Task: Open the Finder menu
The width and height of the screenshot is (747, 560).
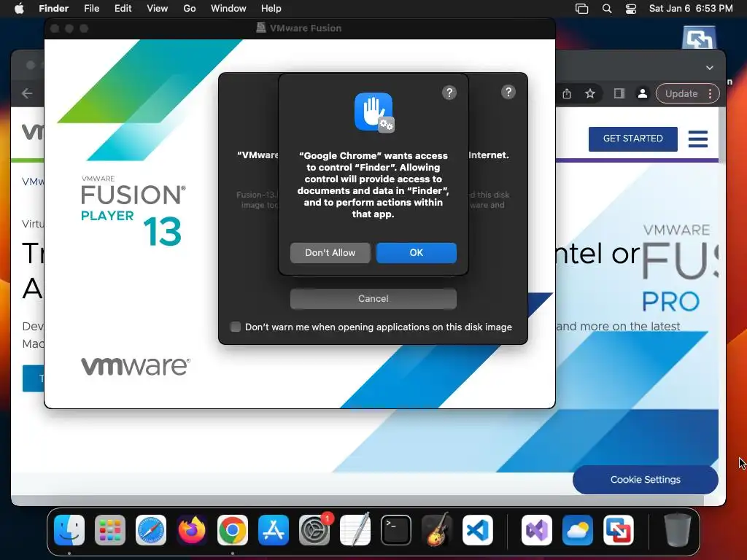Action: click(x=53, y=8)
